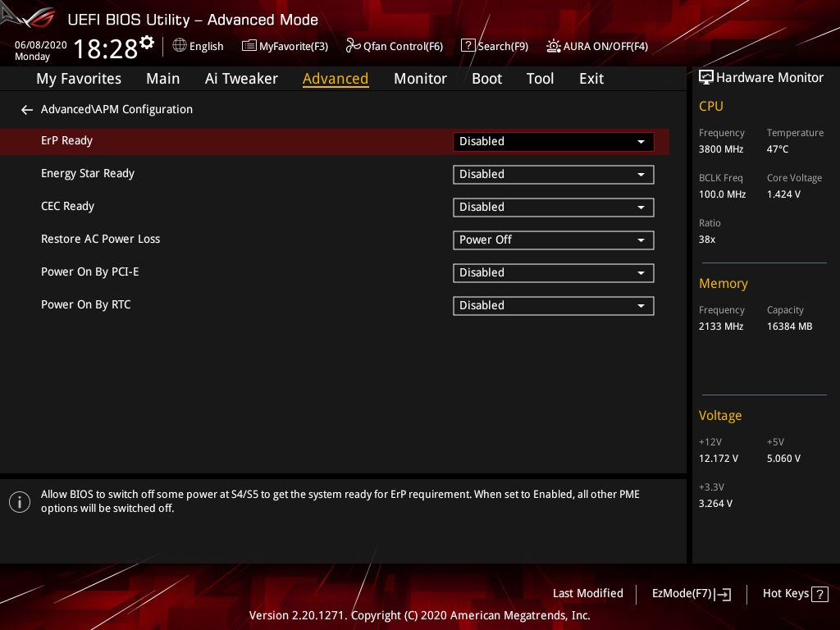
Task: Select the Advanced tab
Action: point(336,79)
